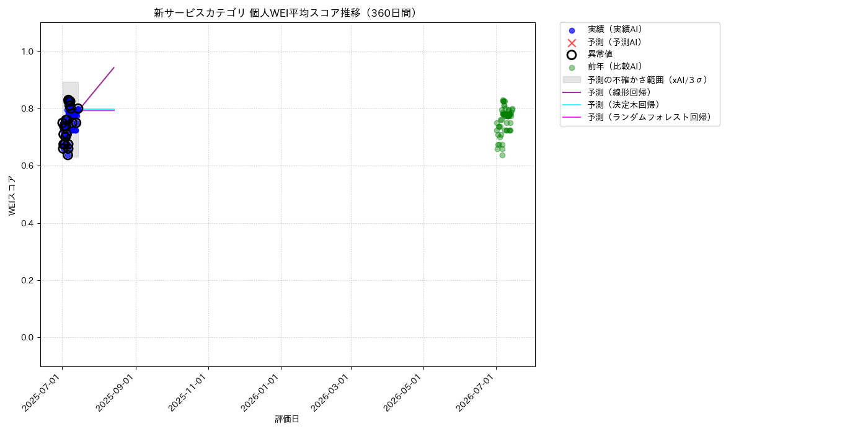
Task: Click x-axis tick 2025-09-01
Action: coord(116,392)
